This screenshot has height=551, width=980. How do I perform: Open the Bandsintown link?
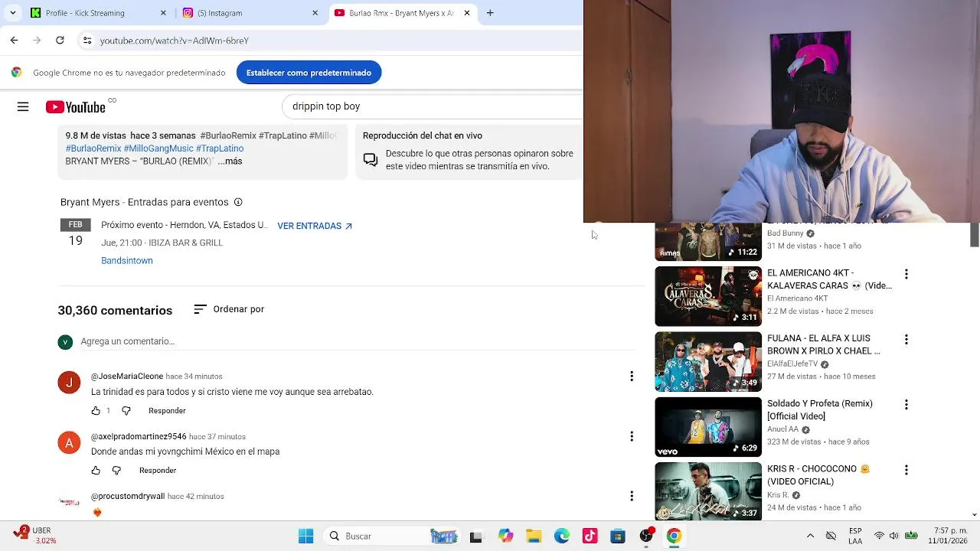click(127, 261)
